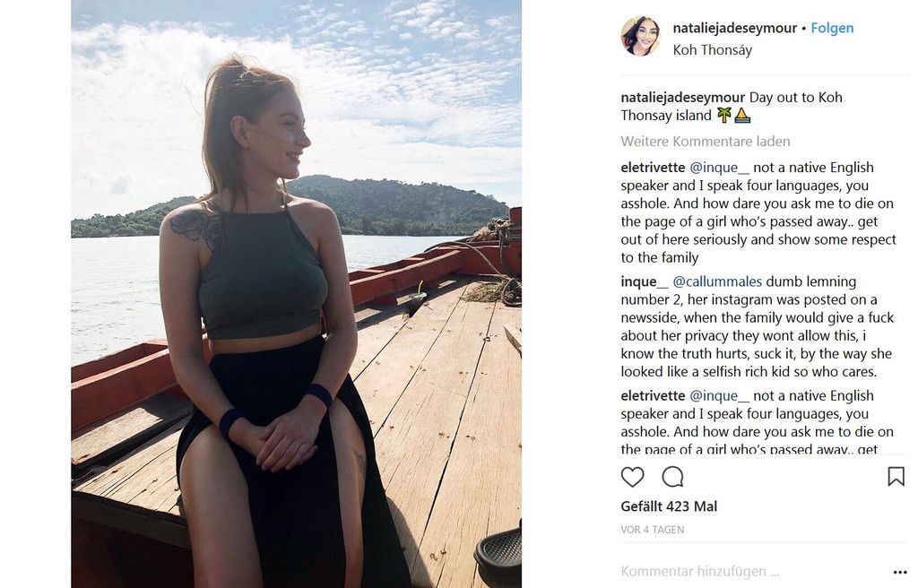The width and height of the screenshot is (918, 588).
Task: Click the Folgen follow link
Action: tap(832, 28)
